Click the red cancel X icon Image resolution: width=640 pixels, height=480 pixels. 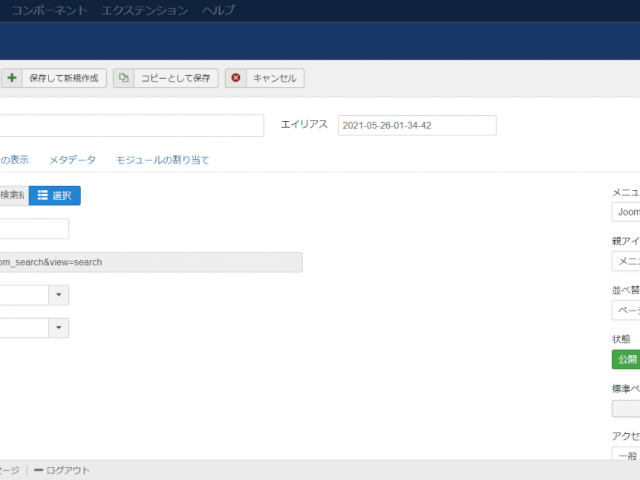(236, 78)
